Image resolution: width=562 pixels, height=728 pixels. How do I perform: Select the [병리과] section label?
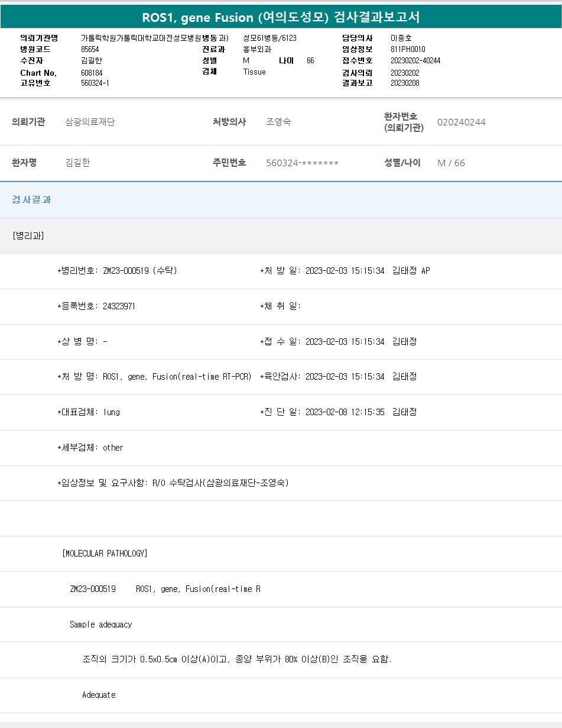click(28, 235)
